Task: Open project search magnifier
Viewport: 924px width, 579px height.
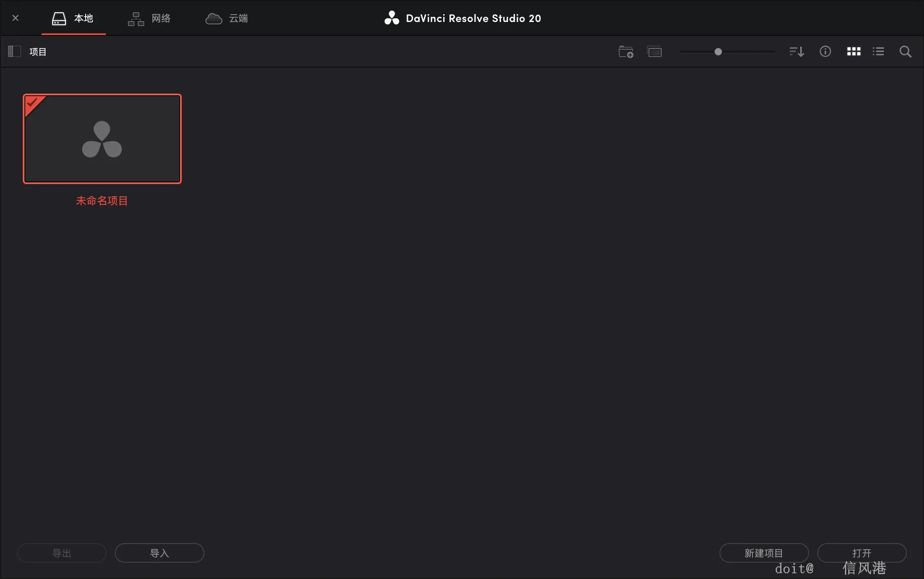Action: coord(905,52)
